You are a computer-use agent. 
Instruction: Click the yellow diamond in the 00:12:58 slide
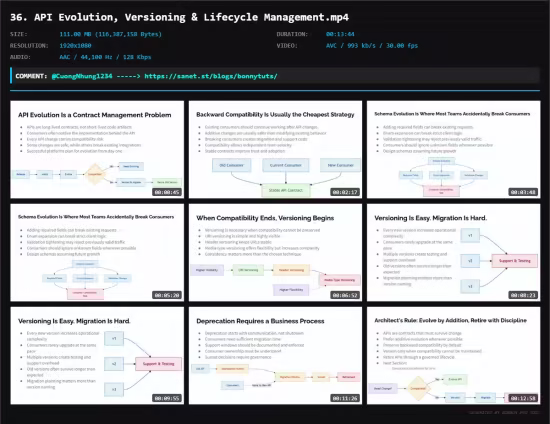coord(418,388)
